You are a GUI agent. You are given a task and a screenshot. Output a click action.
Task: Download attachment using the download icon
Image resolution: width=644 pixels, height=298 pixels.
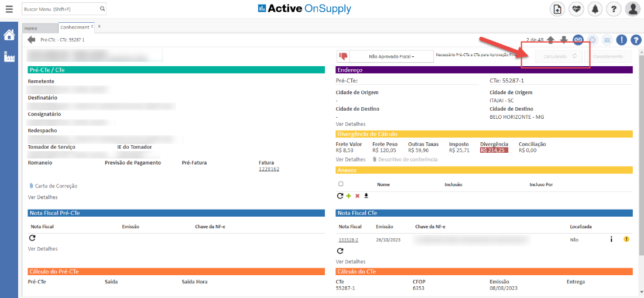pyautogui.click(x=366, y=196)
